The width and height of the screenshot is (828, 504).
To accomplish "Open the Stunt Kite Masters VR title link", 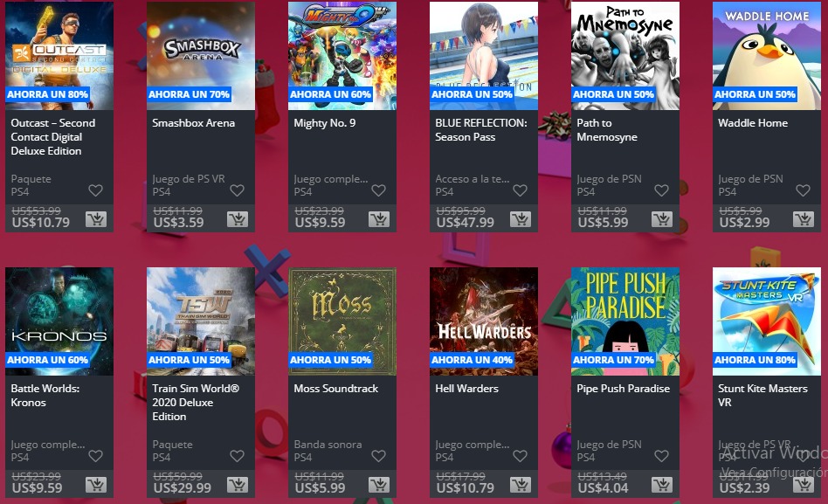I will click(762, 395).
